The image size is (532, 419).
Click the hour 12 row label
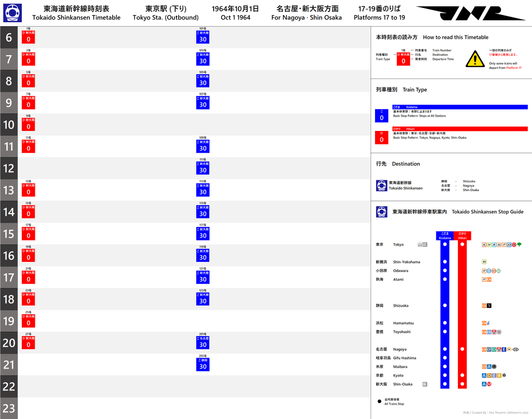[9, 168]
